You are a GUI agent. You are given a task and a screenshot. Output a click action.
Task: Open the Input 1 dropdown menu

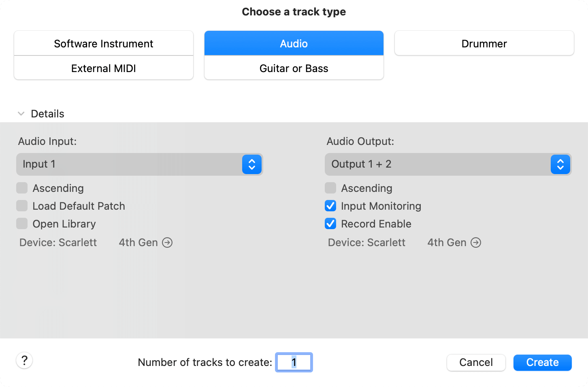(130, 164)
